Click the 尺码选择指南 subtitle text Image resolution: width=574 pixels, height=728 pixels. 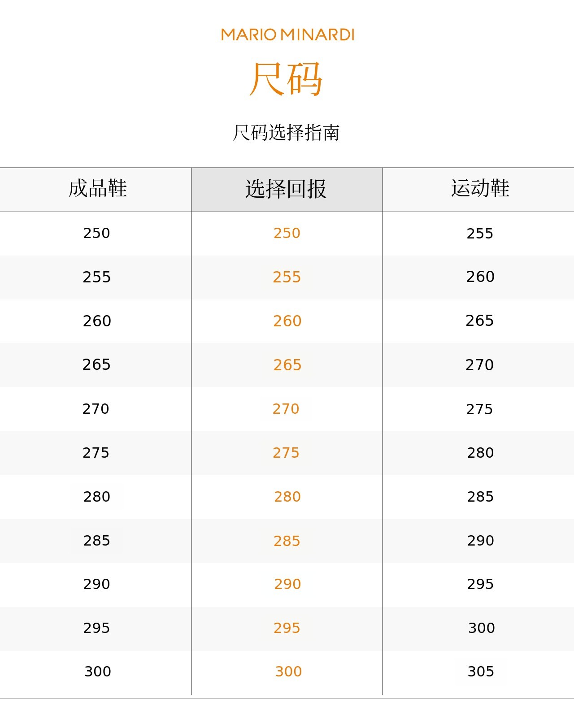click(286, 133)
